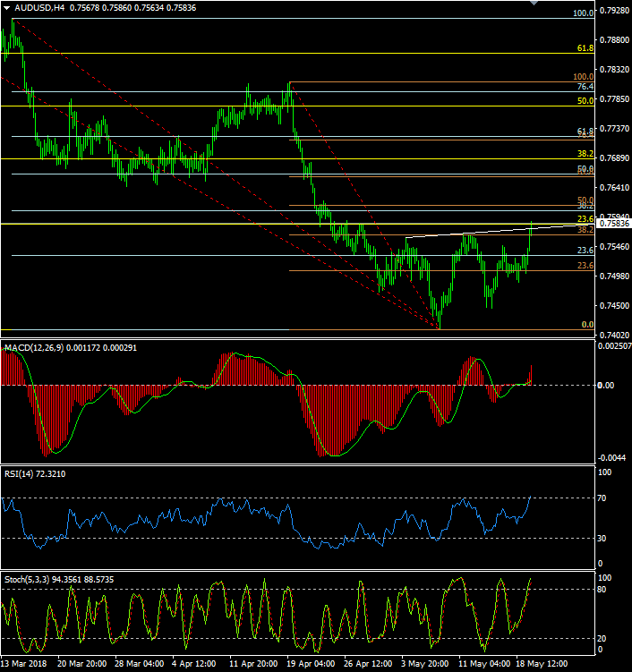Click the 0.74020 price axis label
The width and height of the screenshot is (632, 672).
[x=613, y=335]
